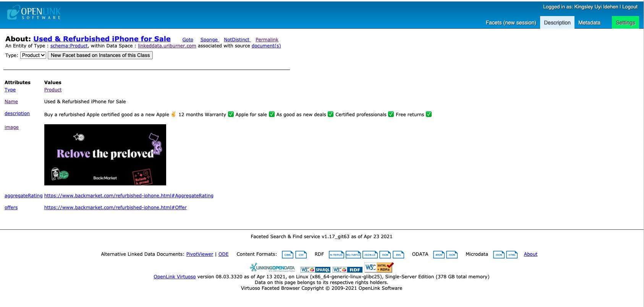Download the CSV content format

pos(301,255)
